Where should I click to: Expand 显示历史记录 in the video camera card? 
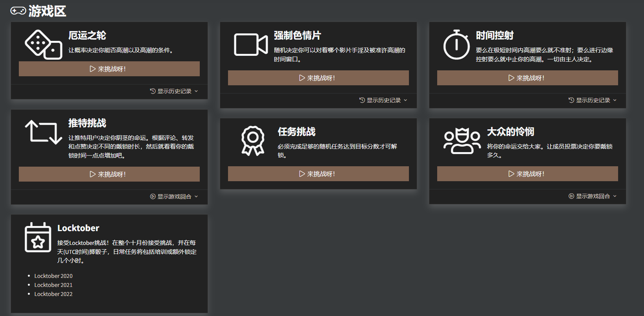tap(383, 100)
